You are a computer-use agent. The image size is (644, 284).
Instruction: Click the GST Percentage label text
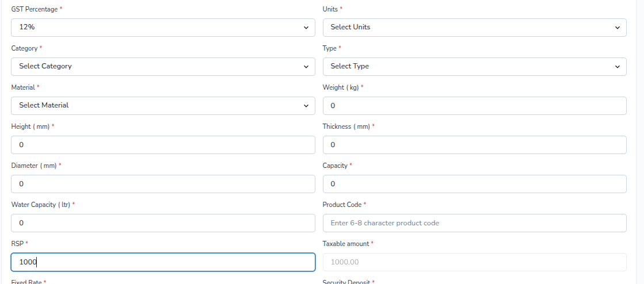[x=35, y=9]
